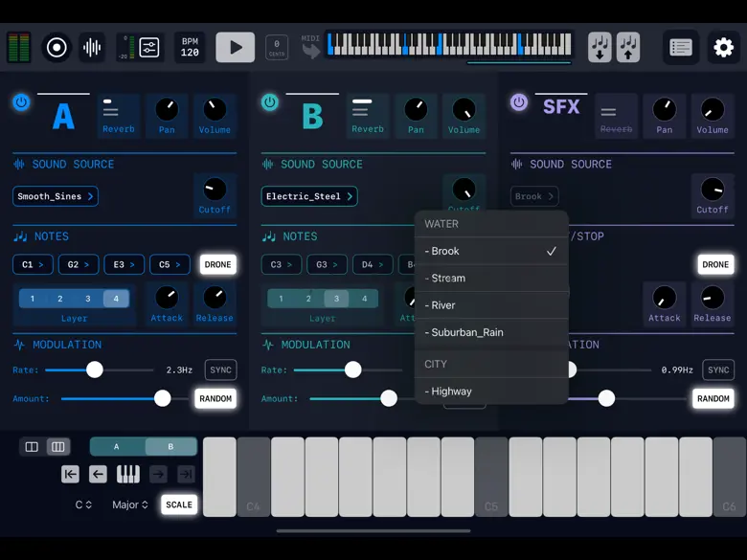Viewport: 747px width, 560px height.
Task: Transpose notes up
Action: tap(628, 47)
